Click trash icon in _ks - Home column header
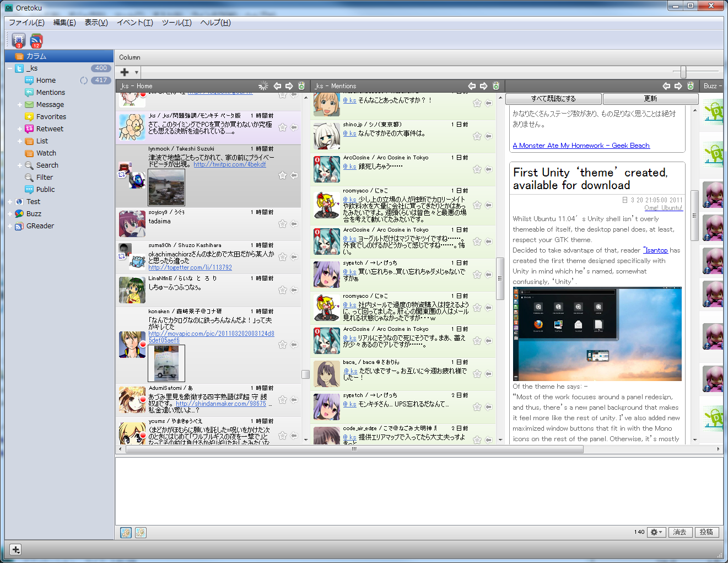This screenshot has height=563, width=728. click(301, 85)
